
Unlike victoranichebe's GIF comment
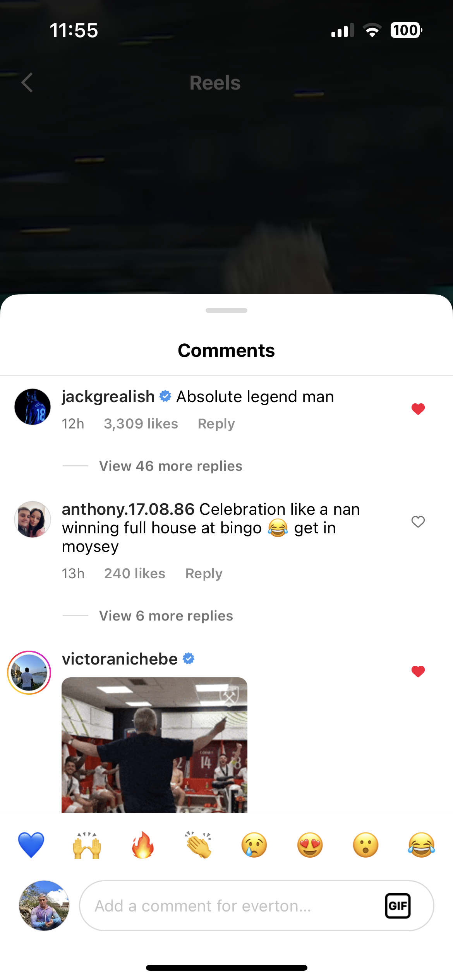tap(418, 671)
